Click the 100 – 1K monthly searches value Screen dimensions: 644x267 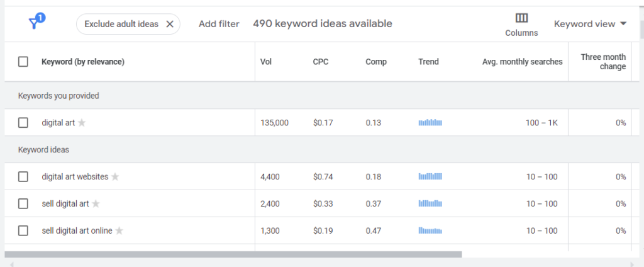click(541, 123)
